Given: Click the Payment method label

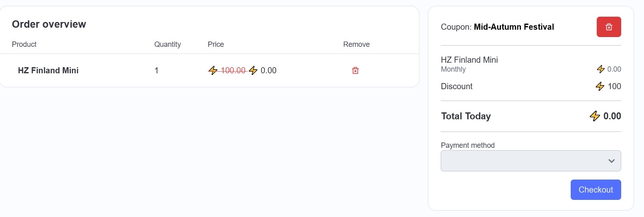Looking at the screenshot, I should tap(468, 145).
